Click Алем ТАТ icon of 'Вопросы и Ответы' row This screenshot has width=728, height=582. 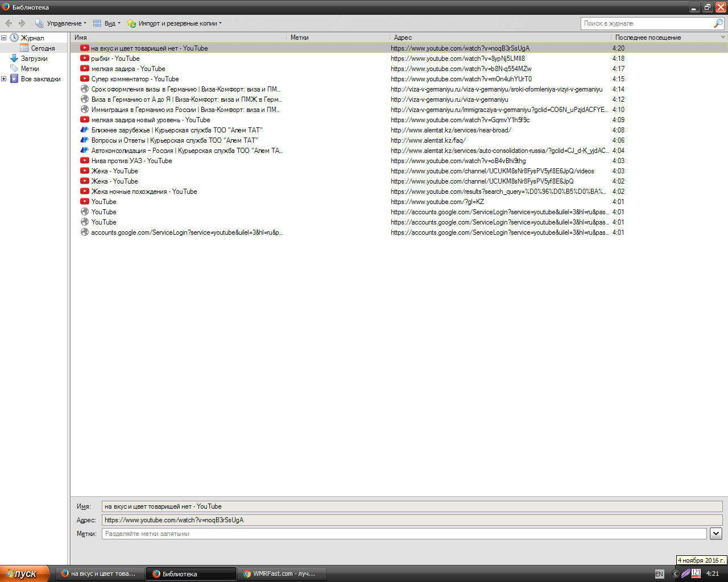pos(85,140)
